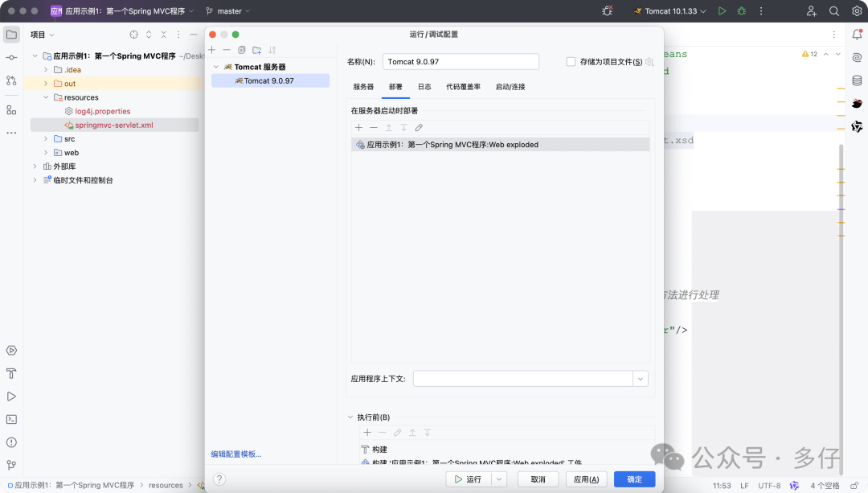
Task: Open the Database tool window icon
Action: (857, 81)
